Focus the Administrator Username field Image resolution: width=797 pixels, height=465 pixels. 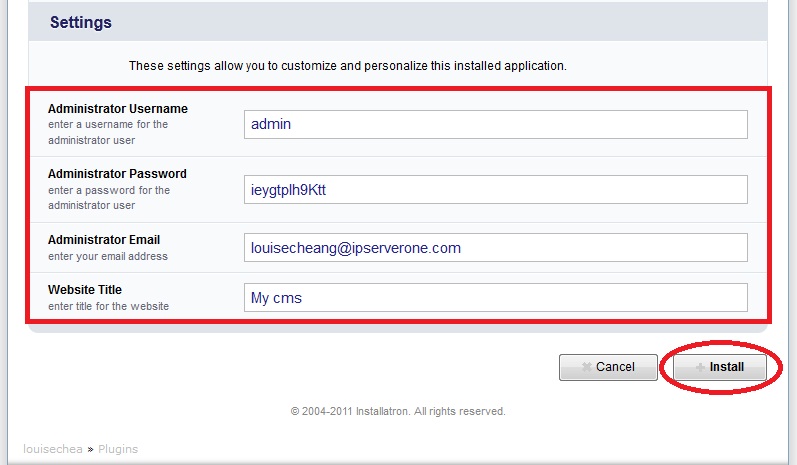tap(496, 125)
